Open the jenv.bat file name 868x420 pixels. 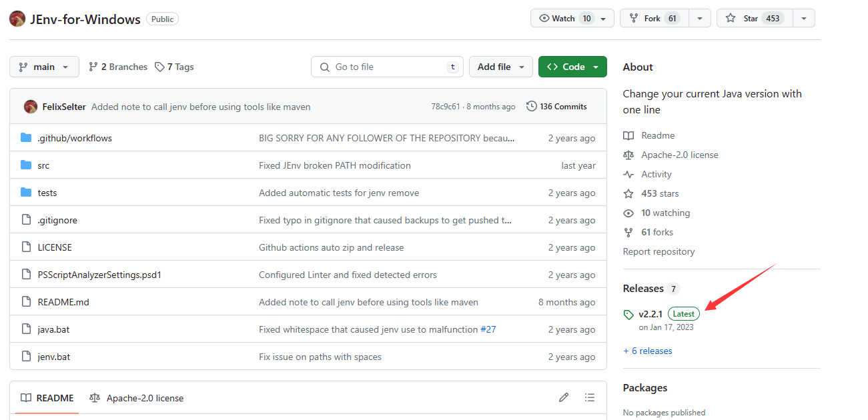(54, 357)
